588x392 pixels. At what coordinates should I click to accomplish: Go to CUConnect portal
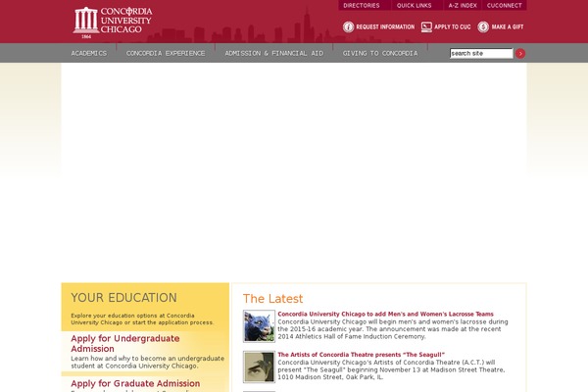coord(504,5)
